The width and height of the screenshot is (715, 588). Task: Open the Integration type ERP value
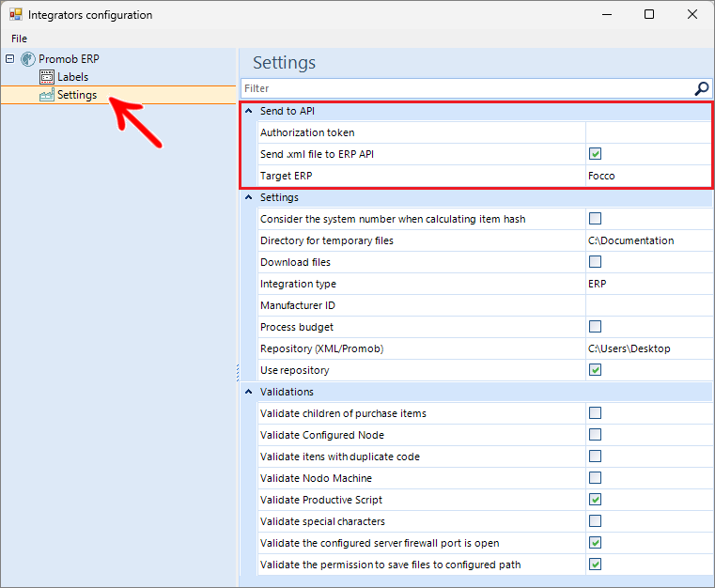point(649,284)
